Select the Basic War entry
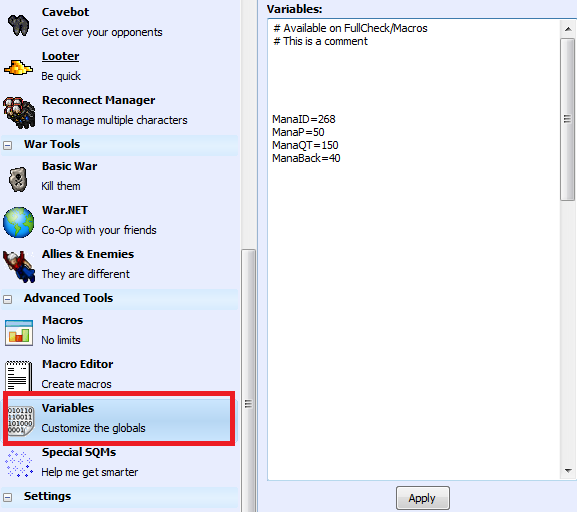 69,166
